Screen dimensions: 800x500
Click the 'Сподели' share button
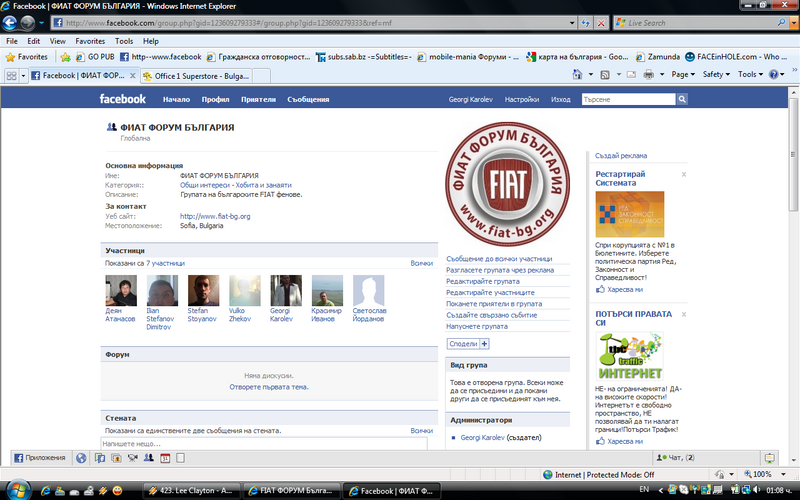[x=468, y=343]
